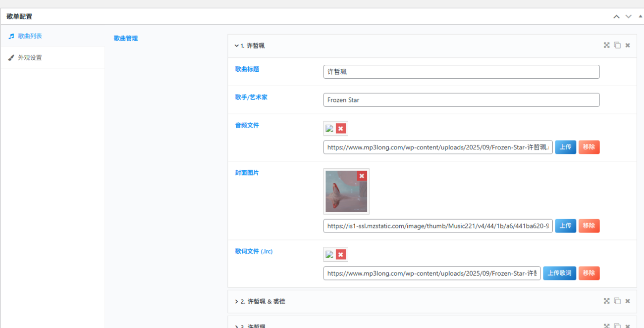Collapse the 歌单配置 panel with the up chevron

616,16
